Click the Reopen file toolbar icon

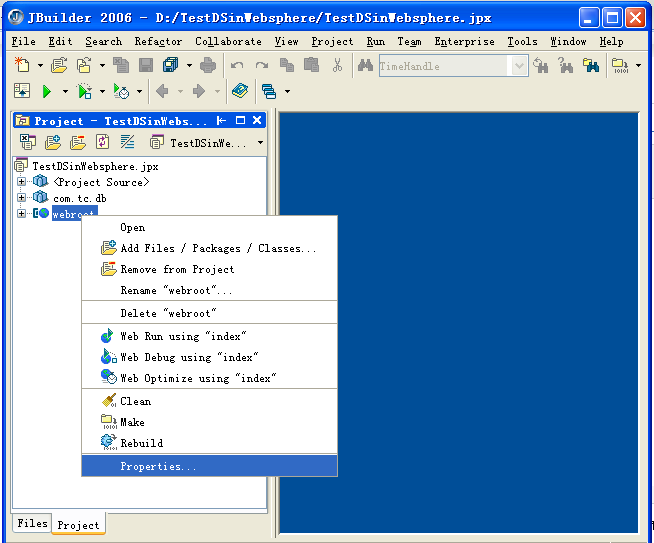84,65
